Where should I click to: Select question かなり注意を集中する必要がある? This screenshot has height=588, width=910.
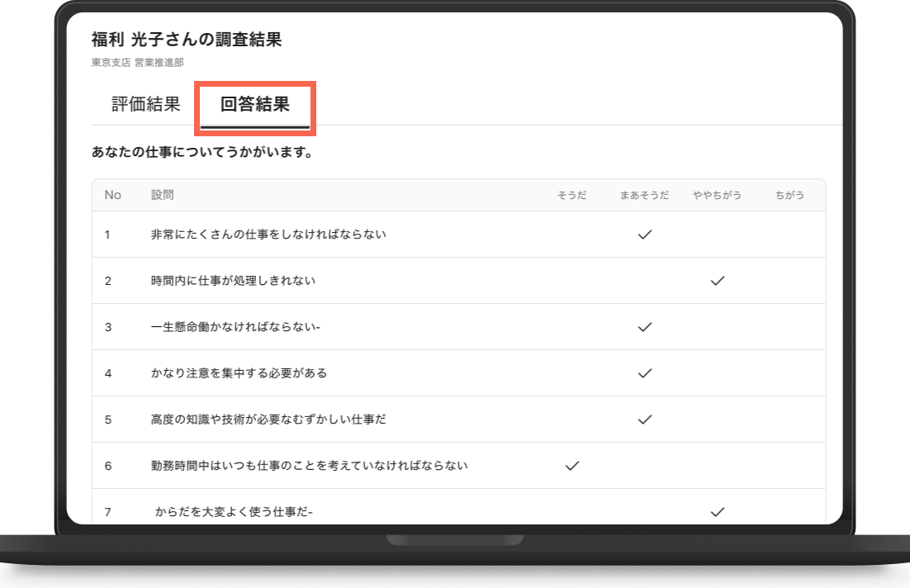point(239,373)
